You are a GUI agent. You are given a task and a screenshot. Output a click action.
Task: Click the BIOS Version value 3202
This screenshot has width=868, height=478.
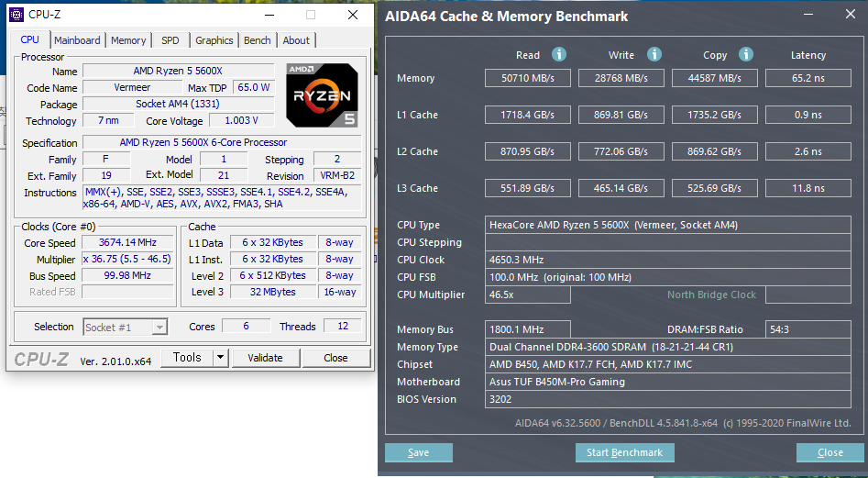(668, 399)
